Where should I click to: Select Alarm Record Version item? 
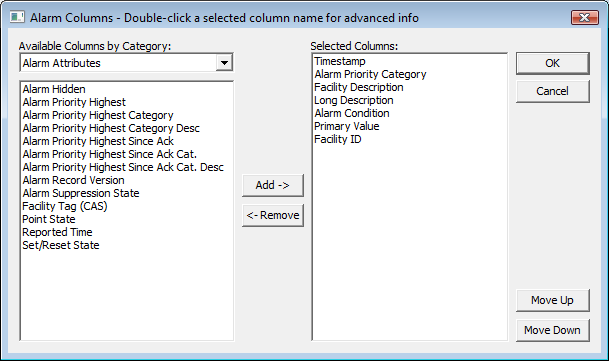coord(73,180)
